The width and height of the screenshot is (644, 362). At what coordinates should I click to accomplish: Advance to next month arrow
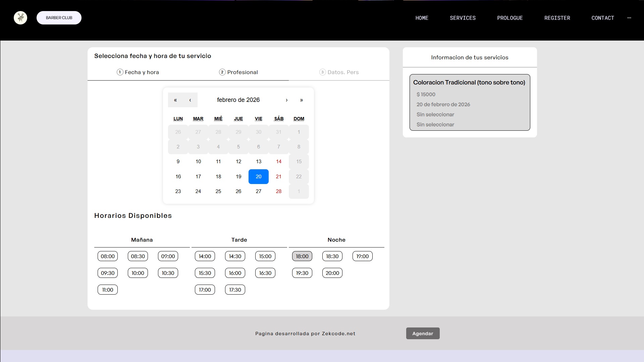tap(286, 100)
